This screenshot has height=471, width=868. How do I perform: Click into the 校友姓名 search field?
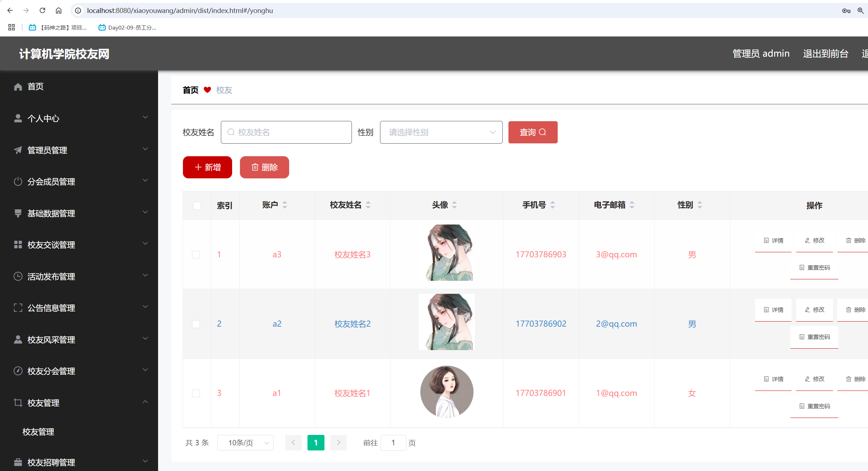tap(286, 132)
